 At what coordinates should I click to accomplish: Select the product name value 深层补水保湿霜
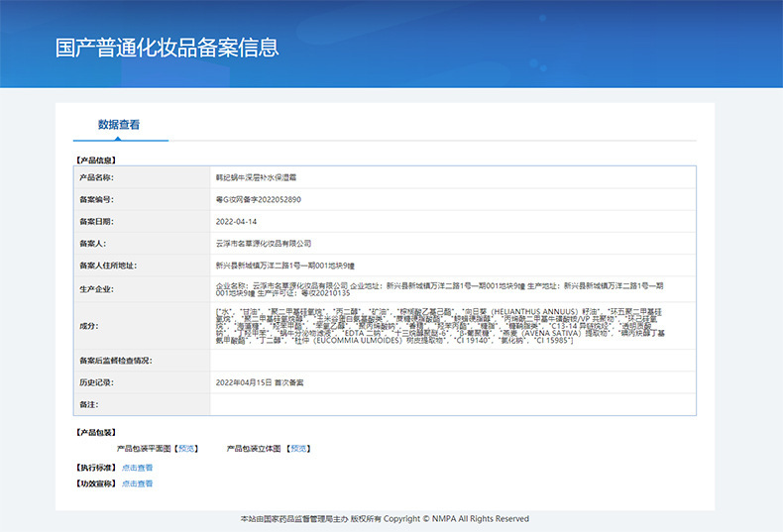point(256,177)
